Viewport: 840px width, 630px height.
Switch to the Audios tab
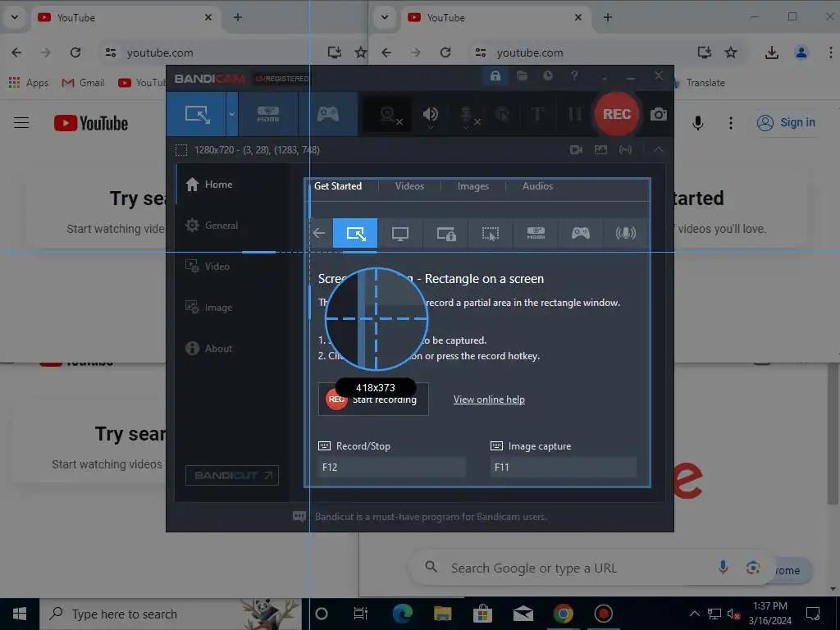tap(537, 186)
